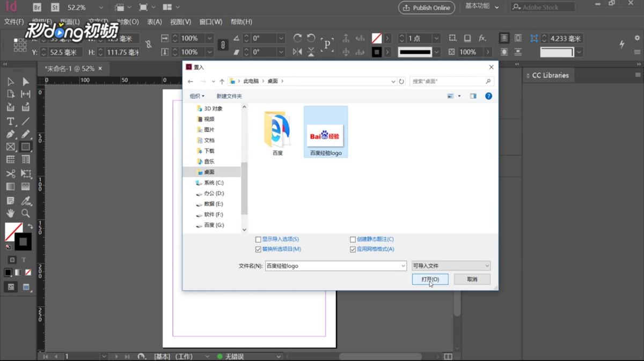The height and width of the screenshot is (361, 644).
Task: Open the fx effects button
Action: point(482,38)
